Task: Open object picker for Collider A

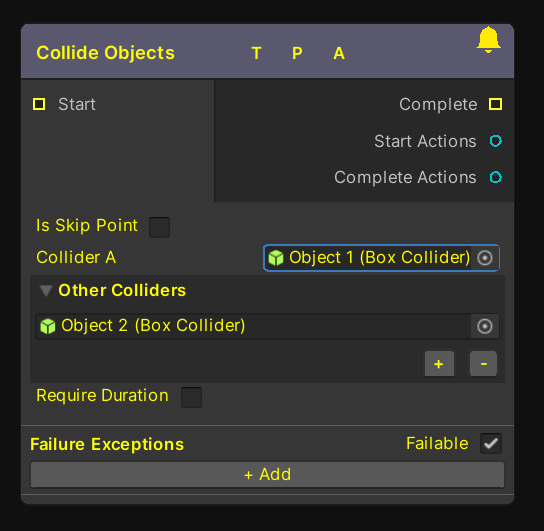Action: click(x=485, y=258)
